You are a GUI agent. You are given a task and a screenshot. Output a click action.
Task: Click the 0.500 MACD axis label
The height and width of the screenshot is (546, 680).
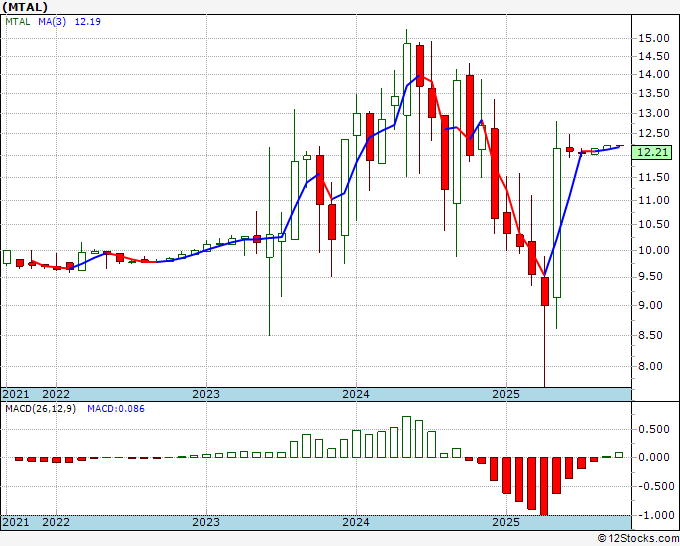coord(654,429)
